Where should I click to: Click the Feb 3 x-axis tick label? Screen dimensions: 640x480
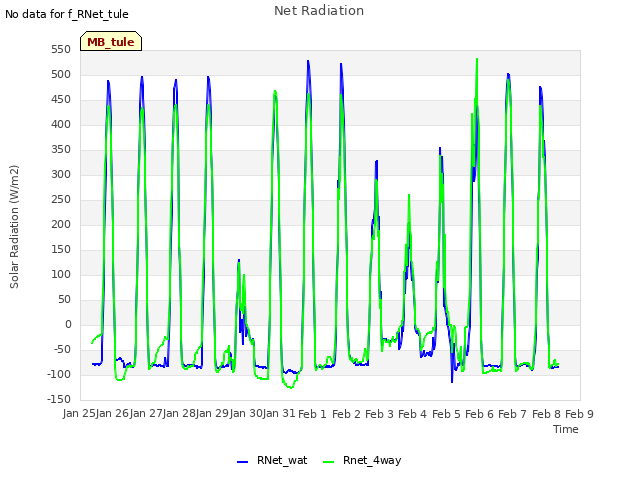pyautogui.click(x=379, y=414)
